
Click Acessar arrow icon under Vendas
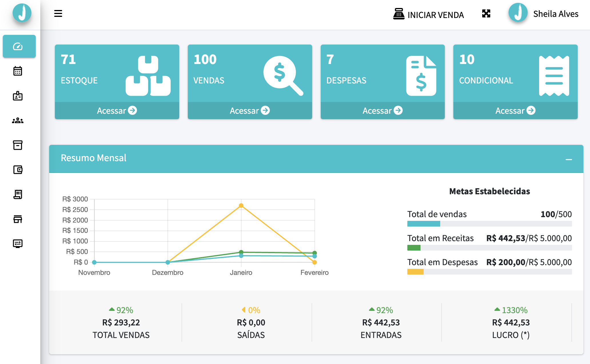265,110
